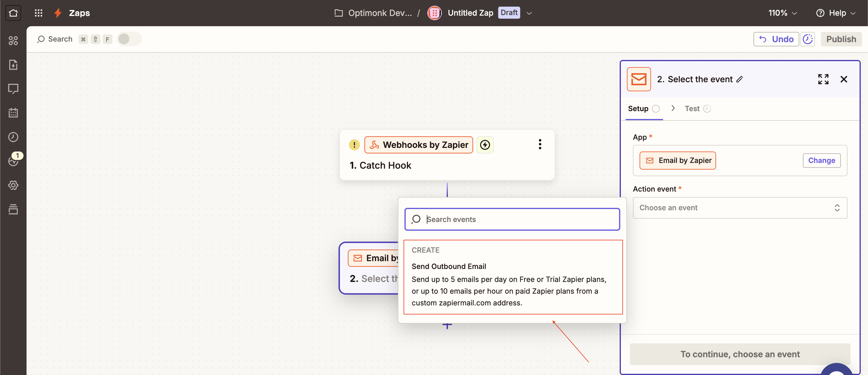Click Change to pick another app
This screenshot has height=375, width=868.
[821, 161]
